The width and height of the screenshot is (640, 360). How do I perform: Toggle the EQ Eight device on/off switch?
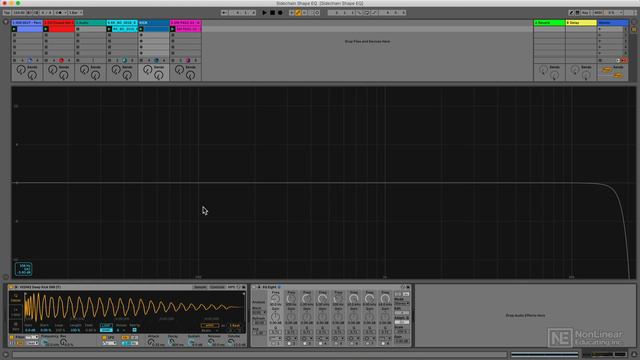(x=253, y=287)
